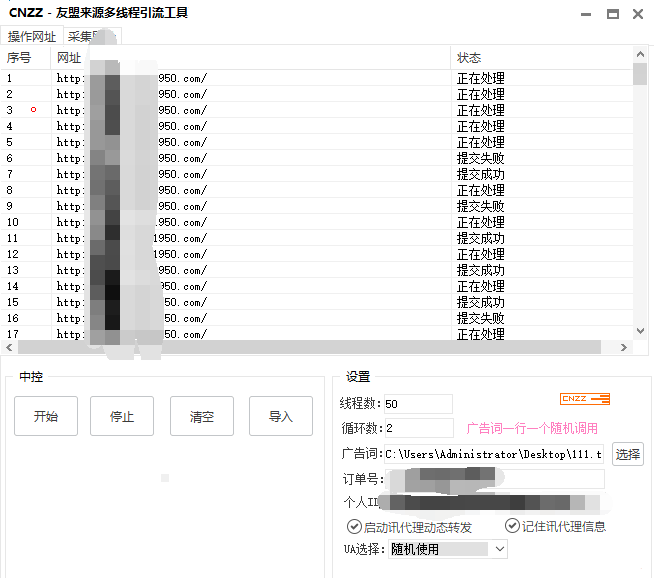654x578 pixels.
Task: Toggle 启动讯代理动态转发 checkbox
Action: [354, 527]
